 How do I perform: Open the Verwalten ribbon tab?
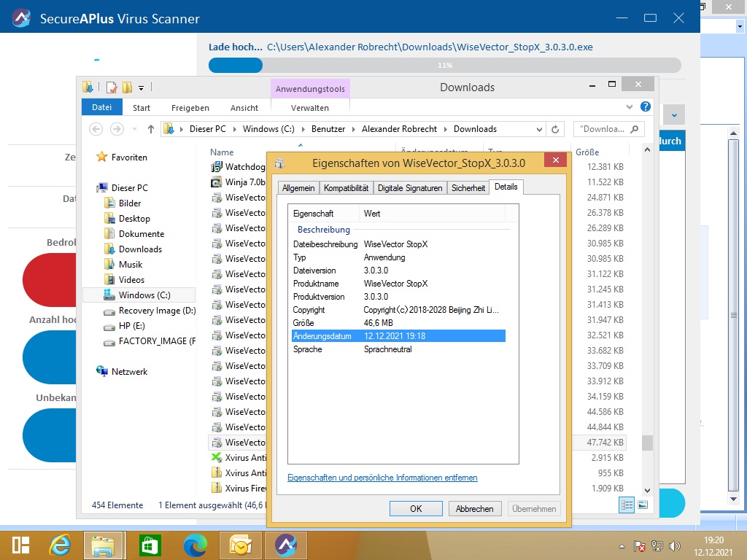[309, 108]
